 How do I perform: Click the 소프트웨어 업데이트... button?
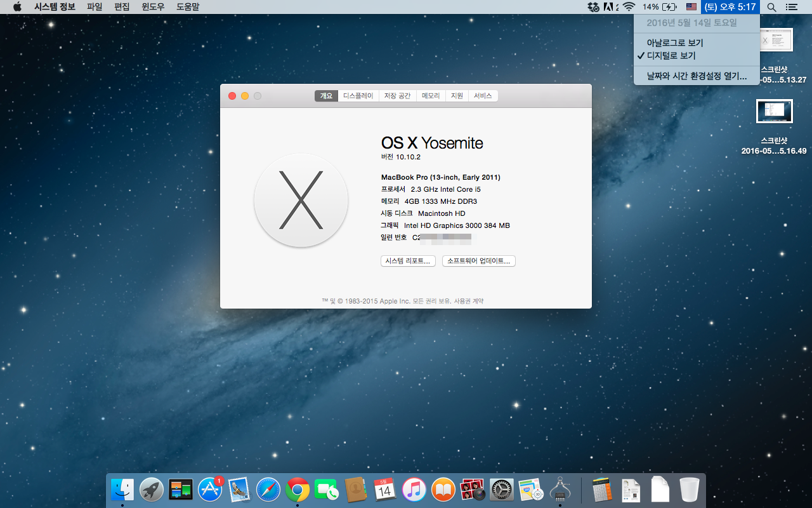pyautogui.click(x=478, y=261)
